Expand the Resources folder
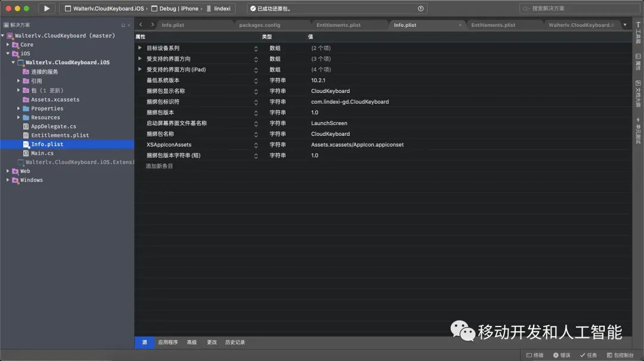This screenshot has height=361, width=644. tap(18, 117)
